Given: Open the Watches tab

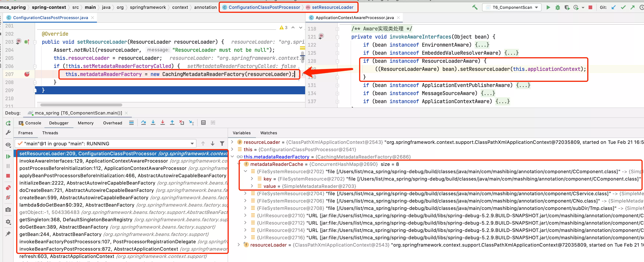Looking at the screenshot, I should [x=269, y=133].
